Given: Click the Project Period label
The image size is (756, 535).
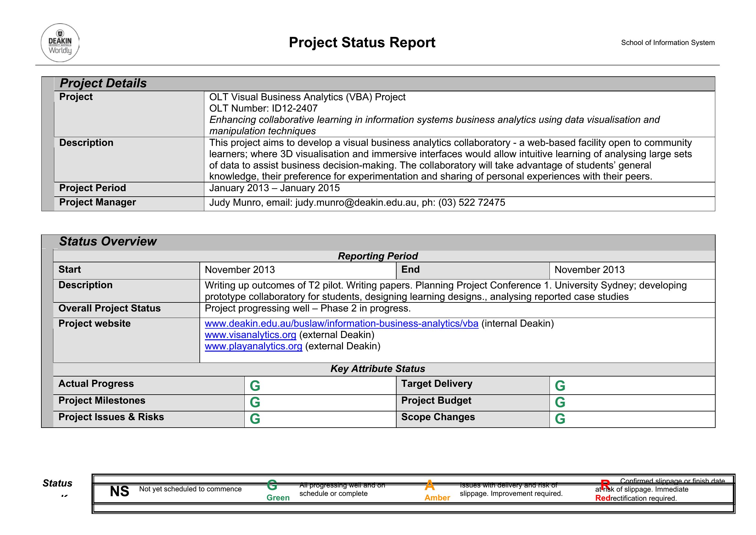Looking at the screenshot, I should point(92,188).
